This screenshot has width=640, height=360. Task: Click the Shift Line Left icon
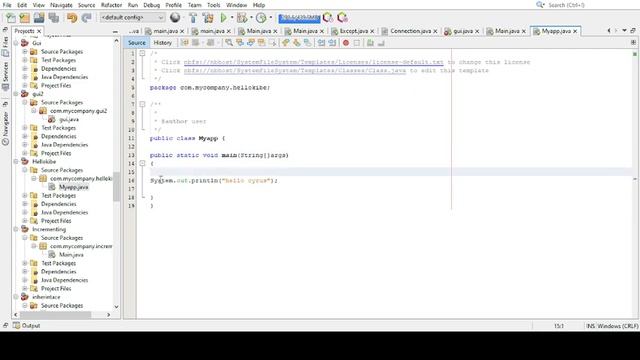coord(322,43)
